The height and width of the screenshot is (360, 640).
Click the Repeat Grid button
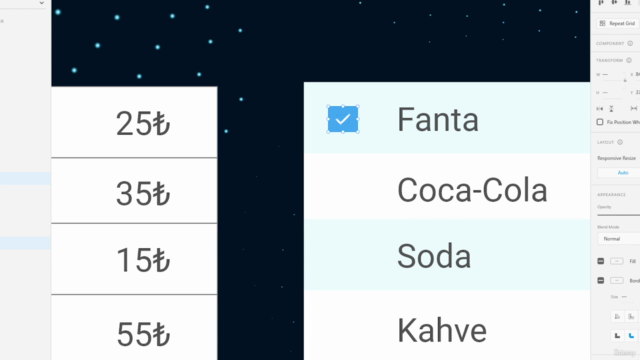(x=618, y=23)
